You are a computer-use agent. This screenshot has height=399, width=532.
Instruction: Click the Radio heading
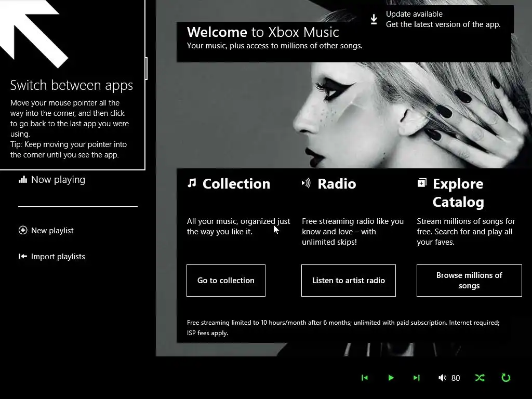tap(337, 184)
